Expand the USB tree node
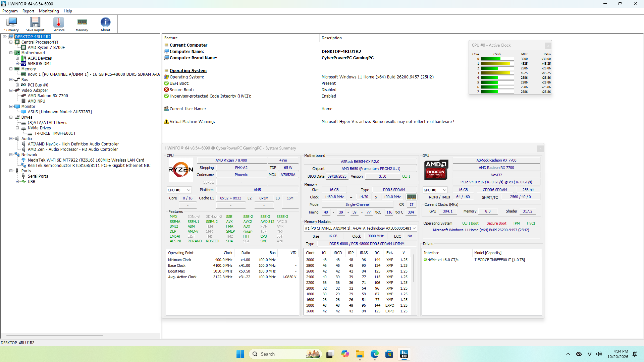 17,182
